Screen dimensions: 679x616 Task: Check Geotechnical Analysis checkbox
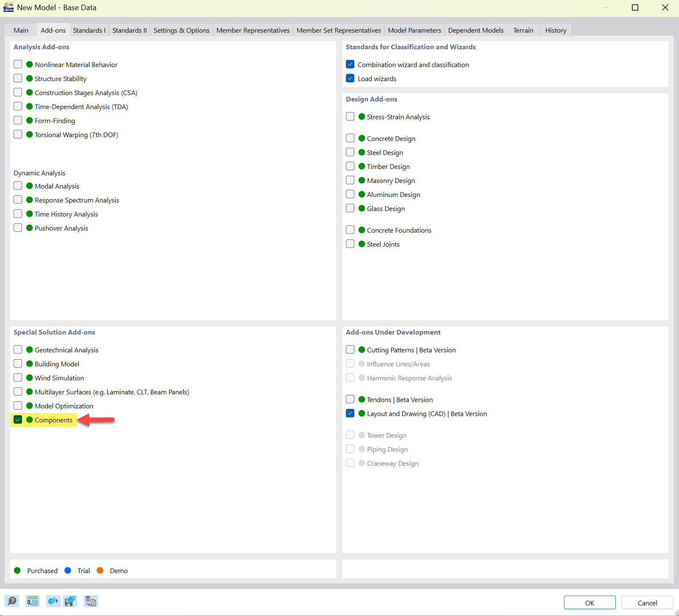click(18, 349)
